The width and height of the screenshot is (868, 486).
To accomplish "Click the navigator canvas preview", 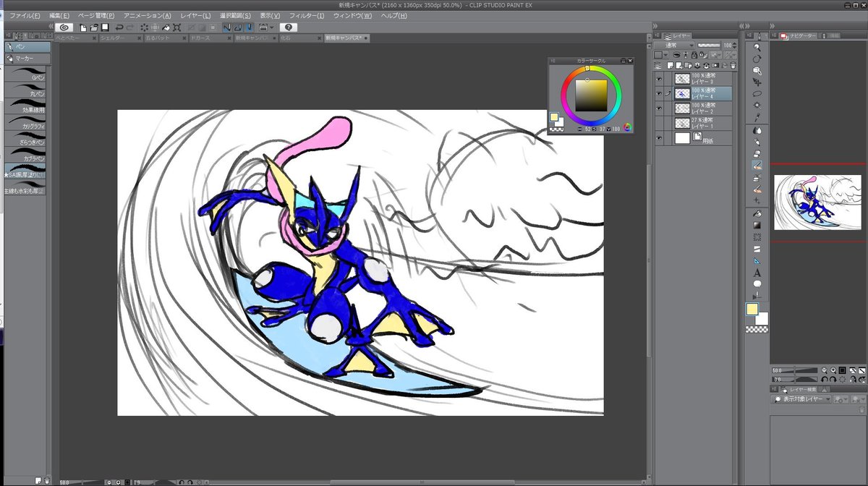I will 817,202.
